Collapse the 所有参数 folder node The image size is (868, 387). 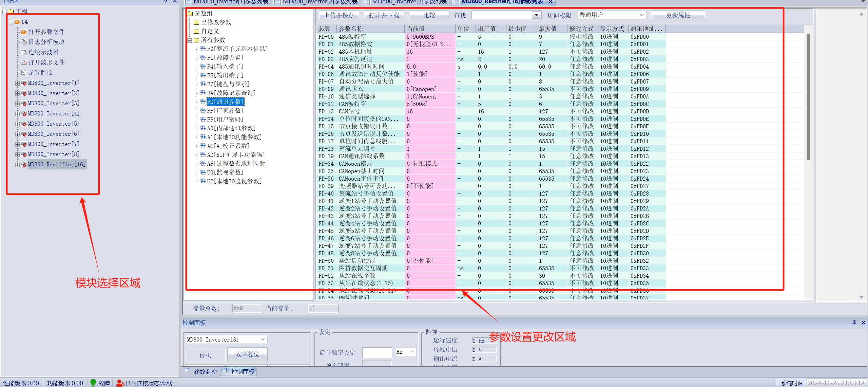coord(190,40)
